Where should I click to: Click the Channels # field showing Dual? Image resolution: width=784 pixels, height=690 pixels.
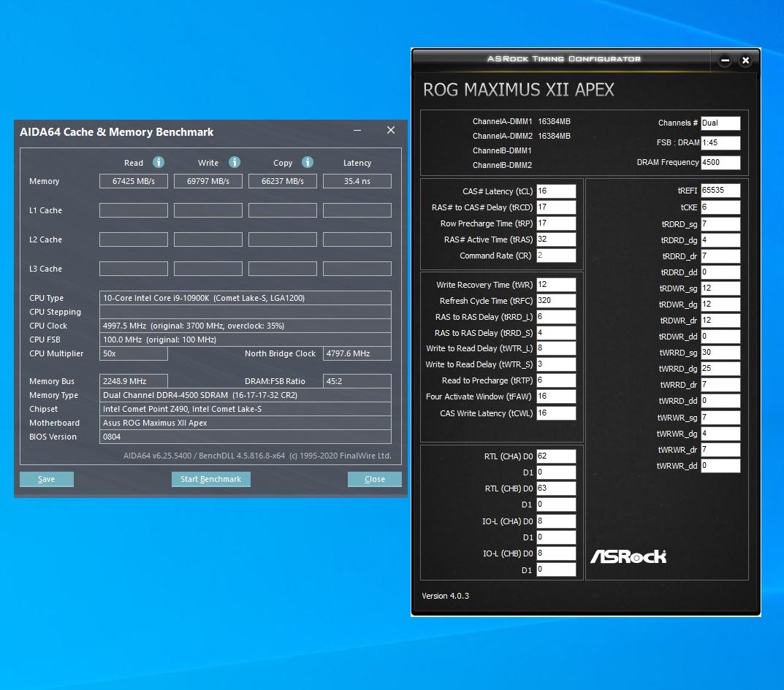[720, 123]
